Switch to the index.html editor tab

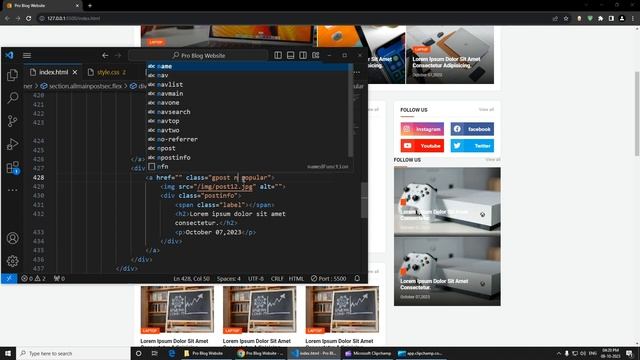click(53, 72)
